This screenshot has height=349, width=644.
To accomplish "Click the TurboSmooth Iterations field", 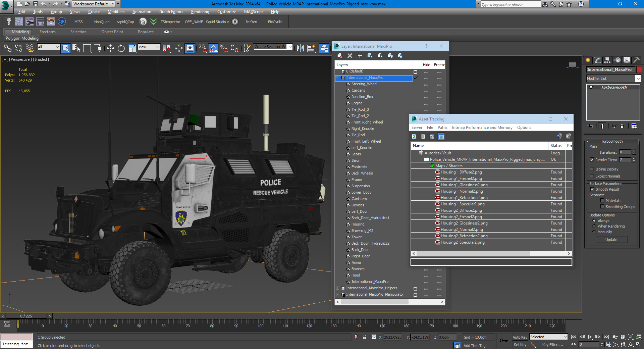I will (x=625, y=152).
